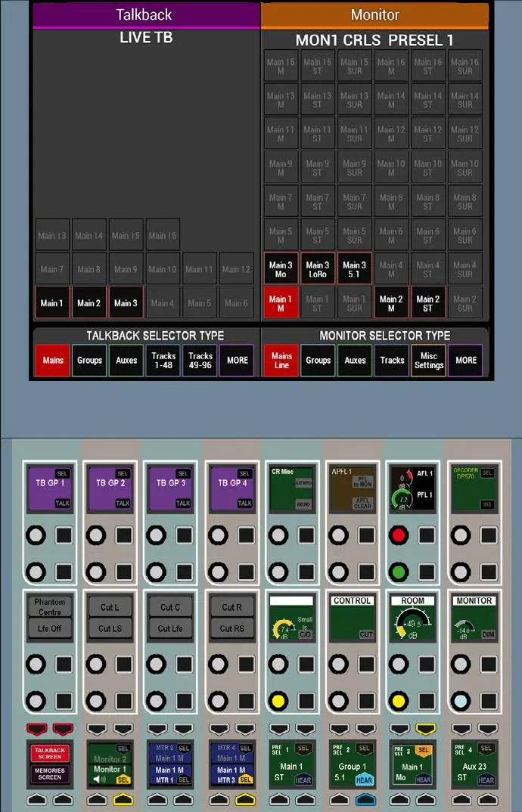Toggle DIM on the MONITOR display
Screen dimensions: 522x812
[488, 634]
